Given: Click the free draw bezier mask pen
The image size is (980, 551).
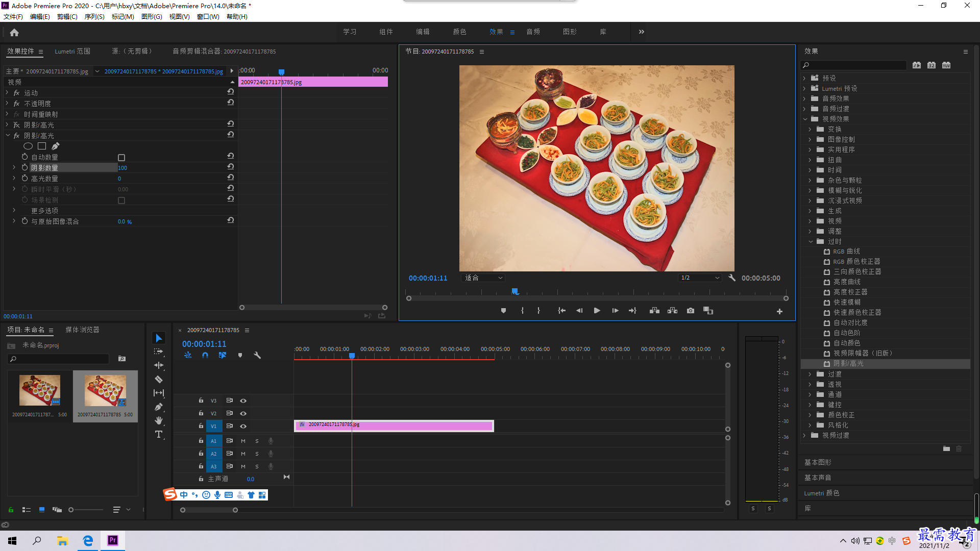Looking at the screenshot, I should pyautogui.click(x=55, y=146).
